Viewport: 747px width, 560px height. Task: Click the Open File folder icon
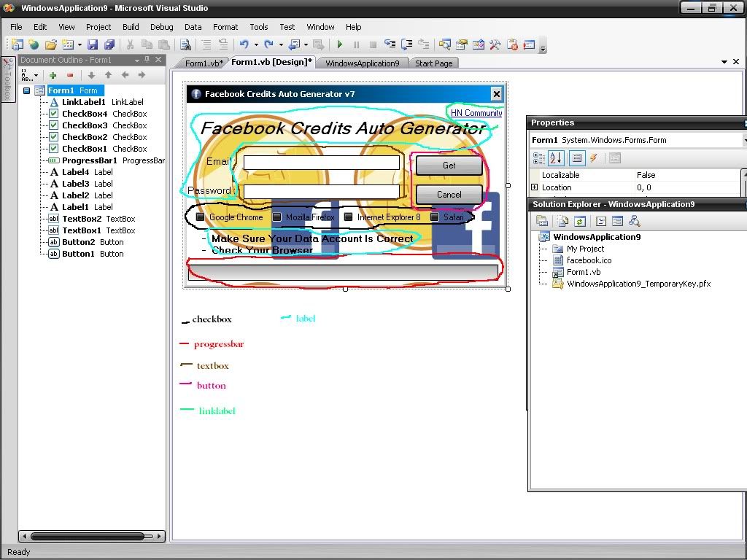51,44
